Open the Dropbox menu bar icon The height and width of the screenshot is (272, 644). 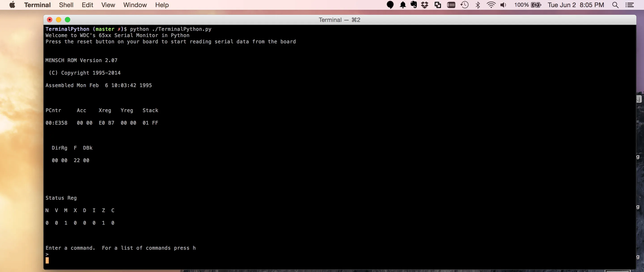coord(424,5)
